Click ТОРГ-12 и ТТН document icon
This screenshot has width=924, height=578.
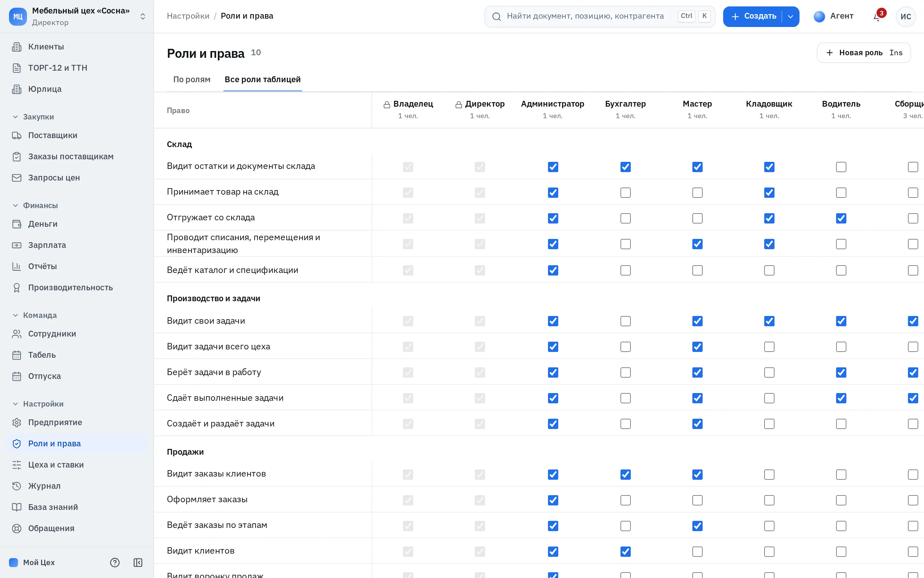click(16, 68)
